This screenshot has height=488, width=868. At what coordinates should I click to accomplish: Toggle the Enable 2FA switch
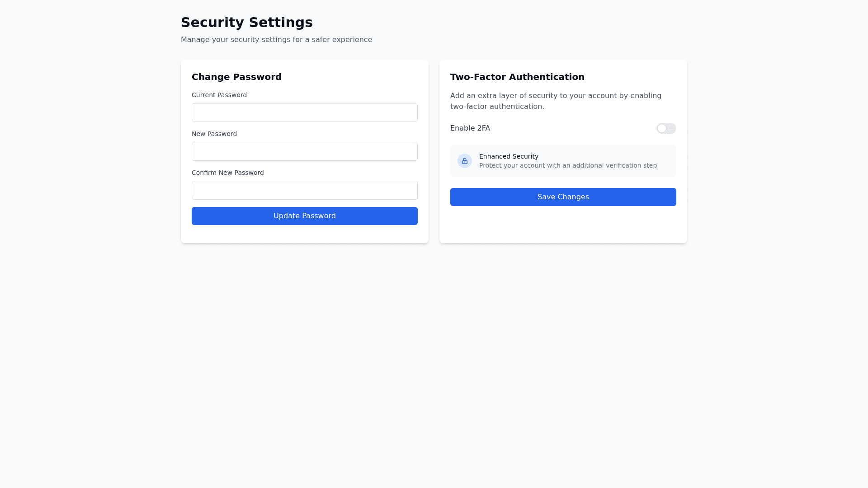[666, 128]
